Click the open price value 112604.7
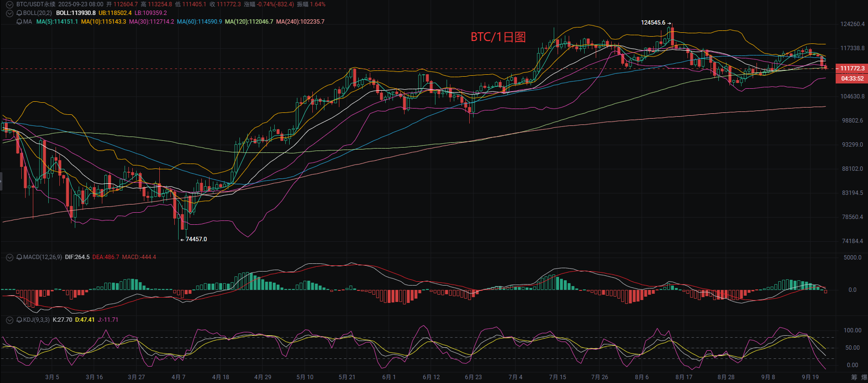868x383 pixels. click(x=126, y=4)
